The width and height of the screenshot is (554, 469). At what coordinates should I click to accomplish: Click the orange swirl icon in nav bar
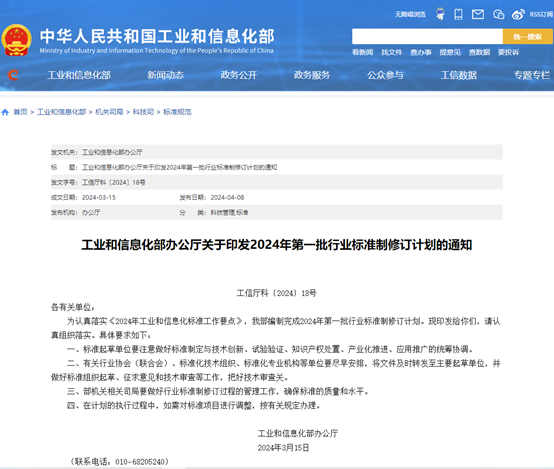click(x=13, y=75)
